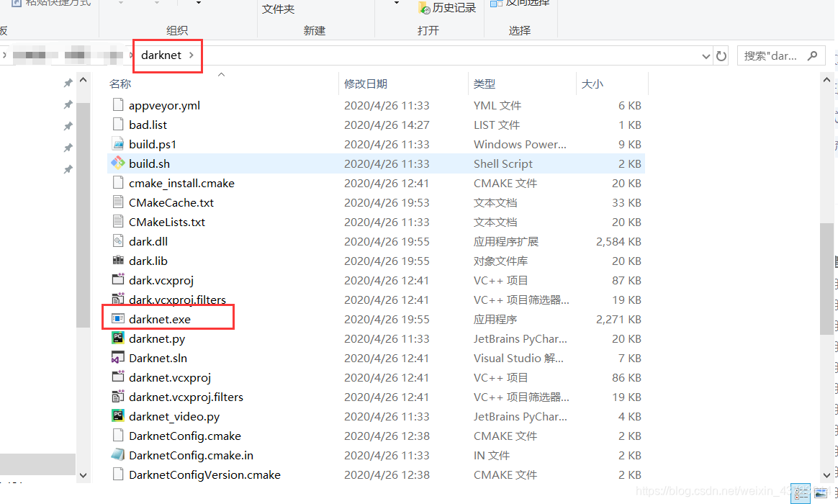
Task: Open the address bar history dropdown
Action: (x=706, y=56)
